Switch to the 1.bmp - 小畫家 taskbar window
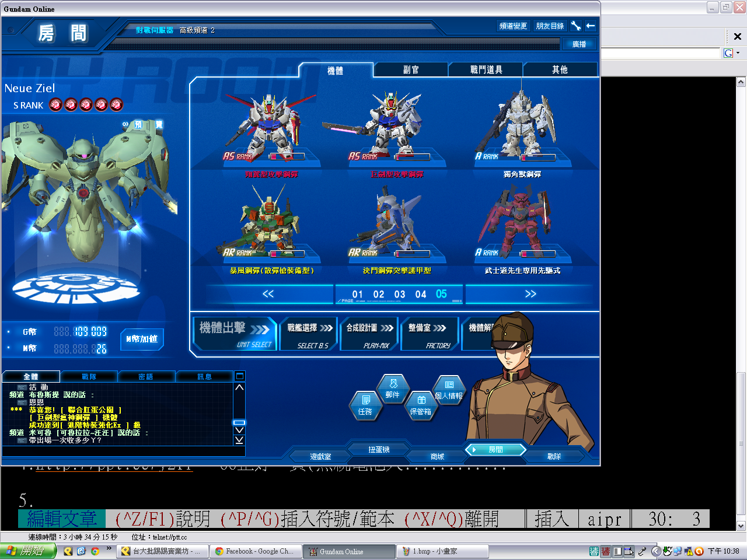Viewport: 747px width, 560px height. coord(443,551)
